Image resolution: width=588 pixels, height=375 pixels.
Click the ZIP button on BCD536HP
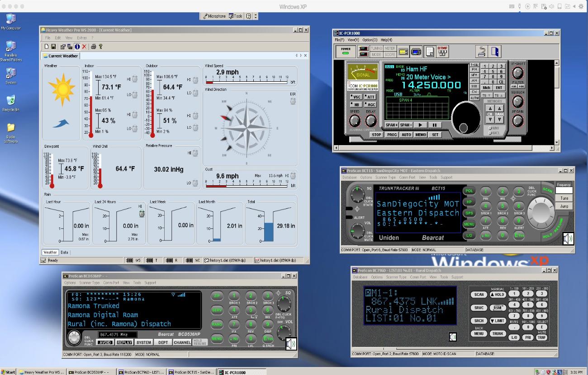[x=217, y=296]
